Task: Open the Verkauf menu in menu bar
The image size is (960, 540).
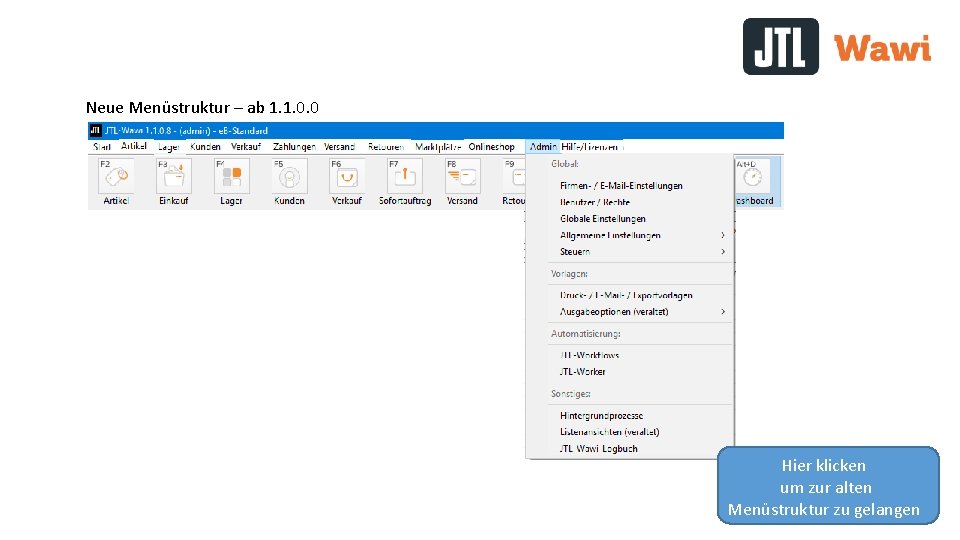Action: click(x=246, y=147)
